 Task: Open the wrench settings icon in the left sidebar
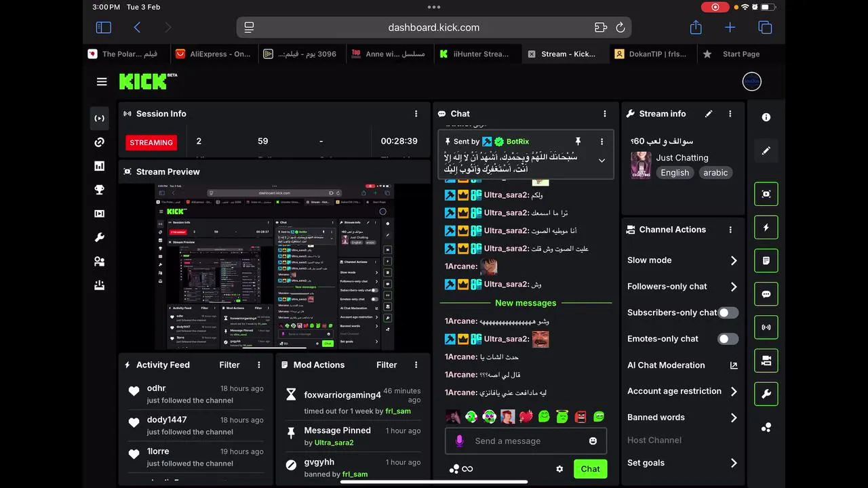100,237
